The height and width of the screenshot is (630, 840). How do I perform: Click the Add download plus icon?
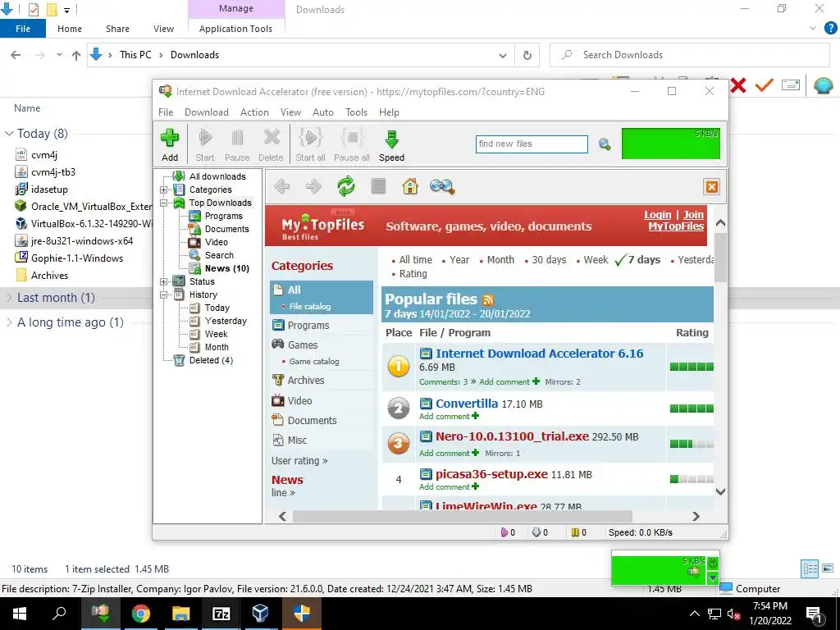[x=170, y=138]
